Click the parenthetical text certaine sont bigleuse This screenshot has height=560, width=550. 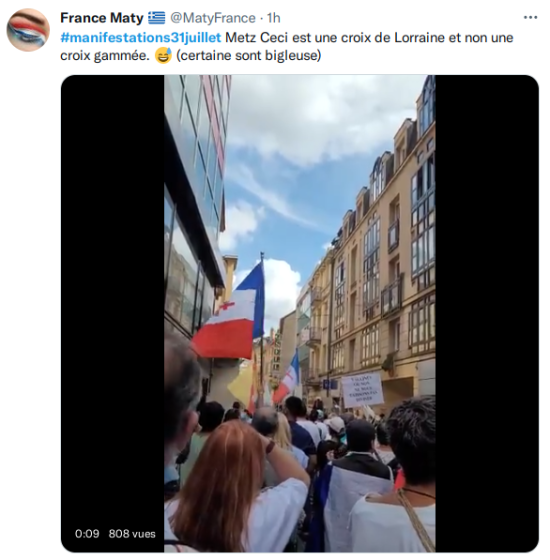pos(249,55)
